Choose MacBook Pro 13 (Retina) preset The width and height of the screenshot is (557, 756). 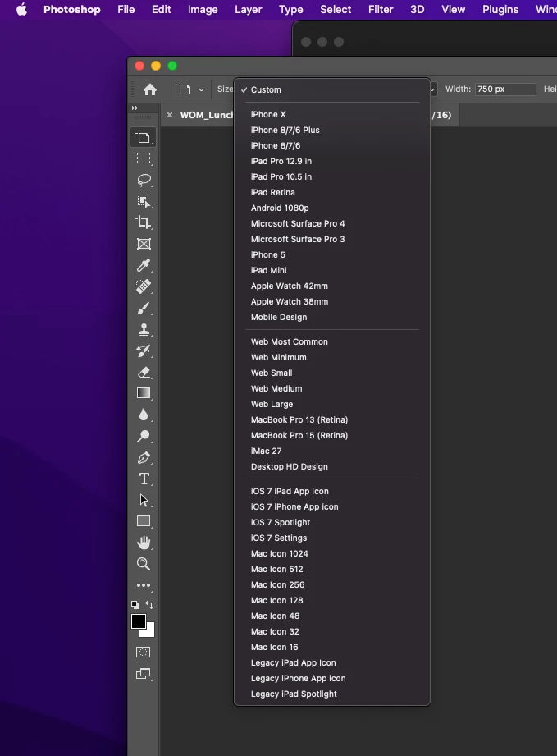(332, 420)
